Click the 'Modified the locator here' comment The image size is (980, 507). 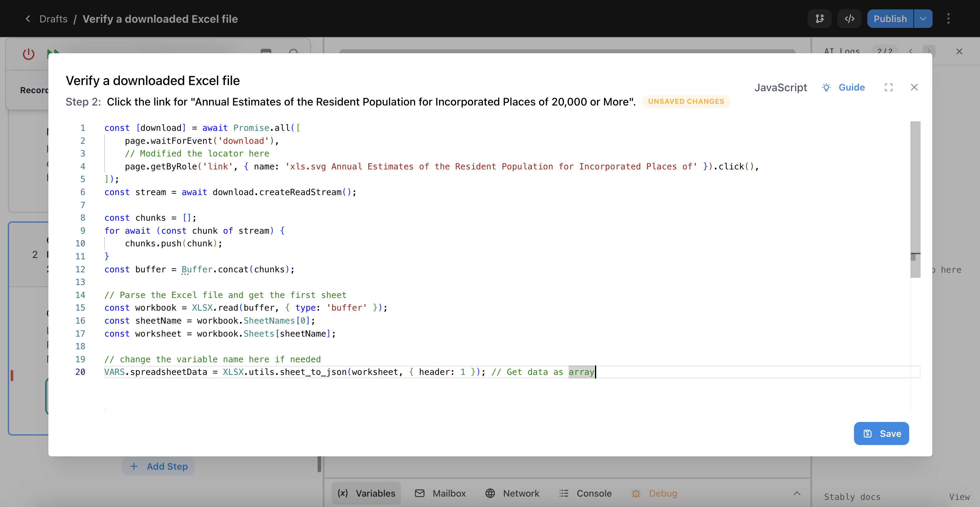pyautogui.click(x=197, y=154)
